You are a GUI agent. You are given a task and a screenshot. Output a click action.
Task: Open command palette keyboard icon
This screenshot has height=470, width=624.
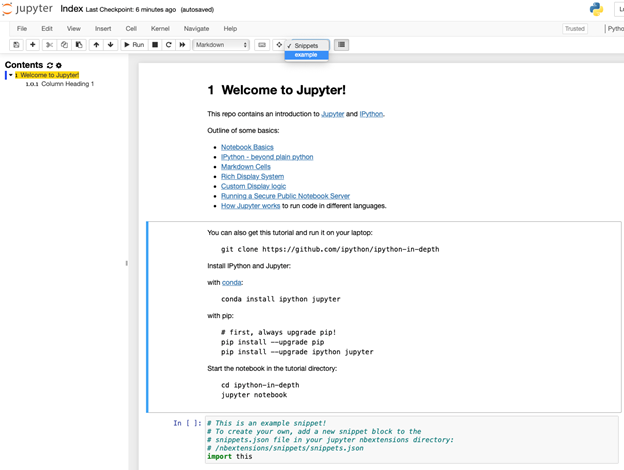click(x=262, y=45)
